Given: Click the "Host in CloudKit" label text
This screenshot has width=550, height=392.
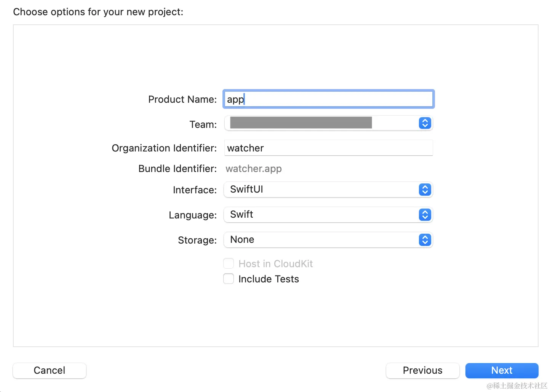Looking at the screenshot, I should pos(275,264).
